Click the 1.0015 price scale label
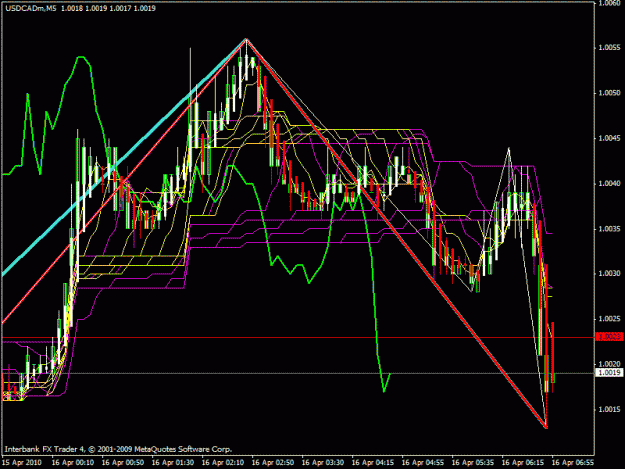Viewport: 625px width, 469px height. coord(610,409)
